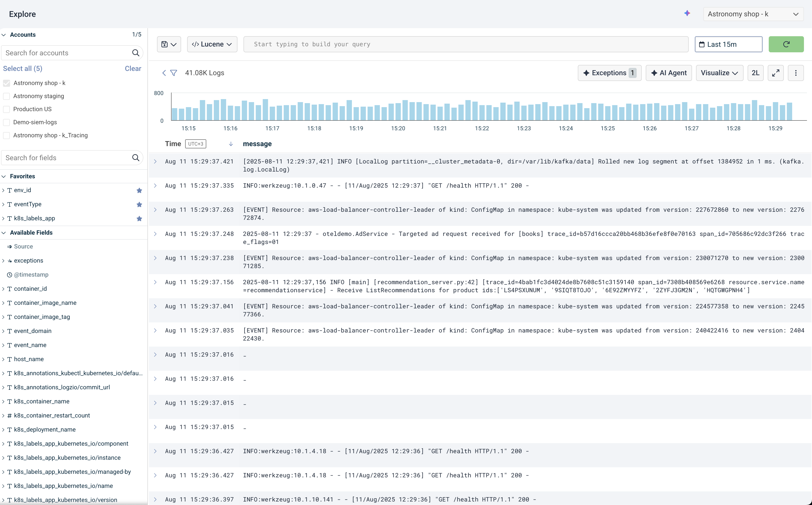Expand the log row at 15:29:37.421
The width and height of the screenshot is (812, 505).
pyautogui.click(x=155, y=162)
